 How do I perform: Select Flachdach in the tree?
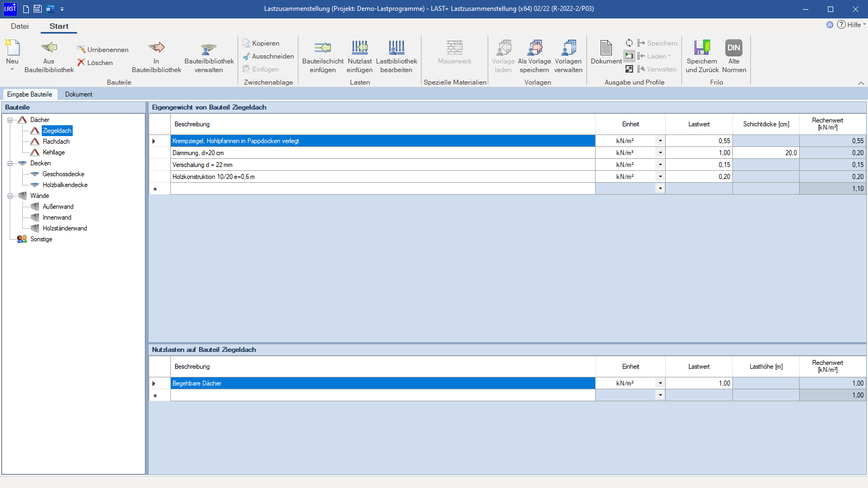[x=56, y=142]
